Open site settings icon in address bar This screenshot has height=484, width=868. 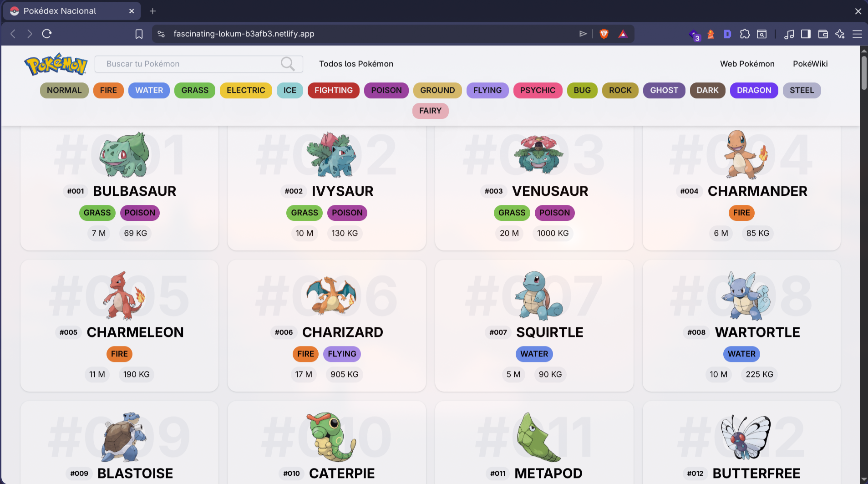pos(161,34)
